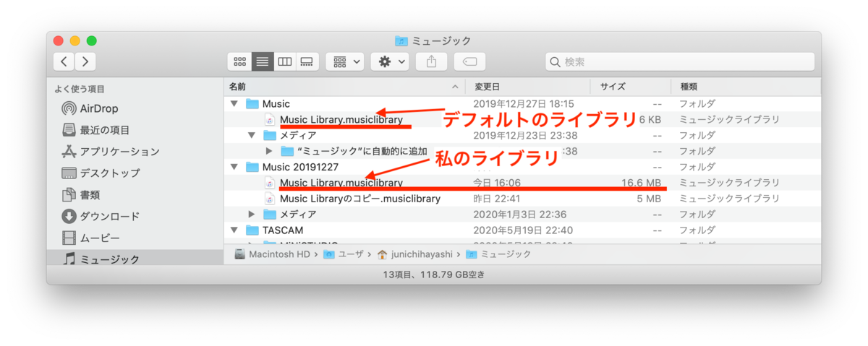Sort by the 種類 column header

[x=746, y=87]
